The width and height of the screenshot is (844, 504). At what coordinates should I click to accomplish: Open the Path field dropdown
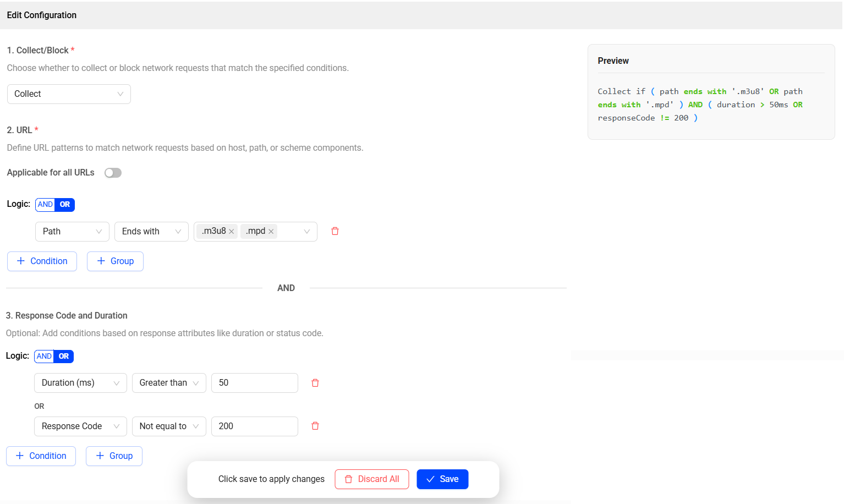pos(72,232)
